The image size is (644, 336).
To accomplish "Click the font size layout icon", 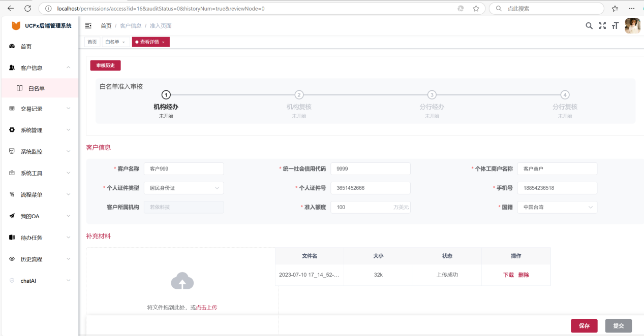I will click(615, 26).
